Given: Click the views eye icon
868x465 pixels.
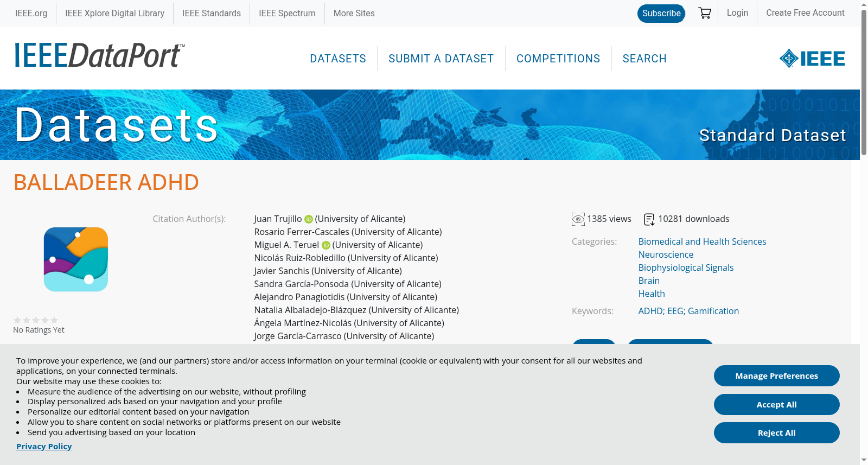Looking at the screenshot, I should pyautogui.click(x=578, y=219).
